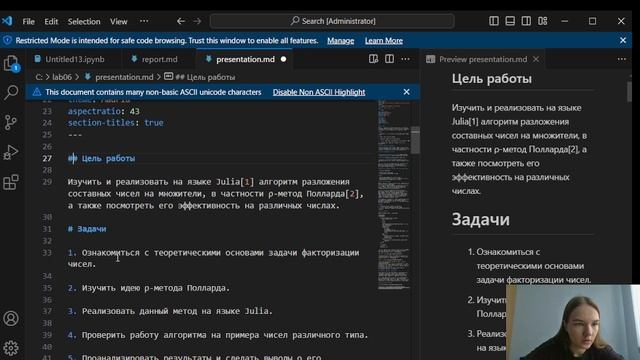Open the Extensions view
This screenshot has width=640, height=360.
[x=11, y=182]
